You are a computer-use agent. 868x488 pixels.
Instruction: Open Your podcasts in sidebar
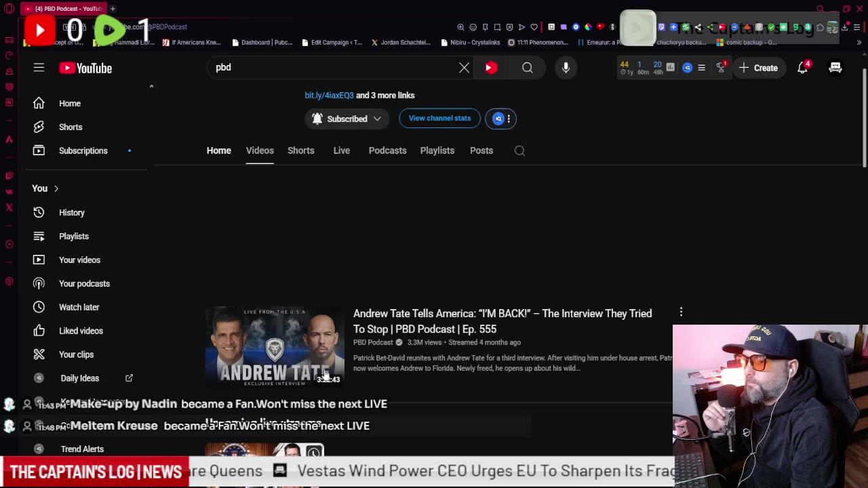[84, 284]
